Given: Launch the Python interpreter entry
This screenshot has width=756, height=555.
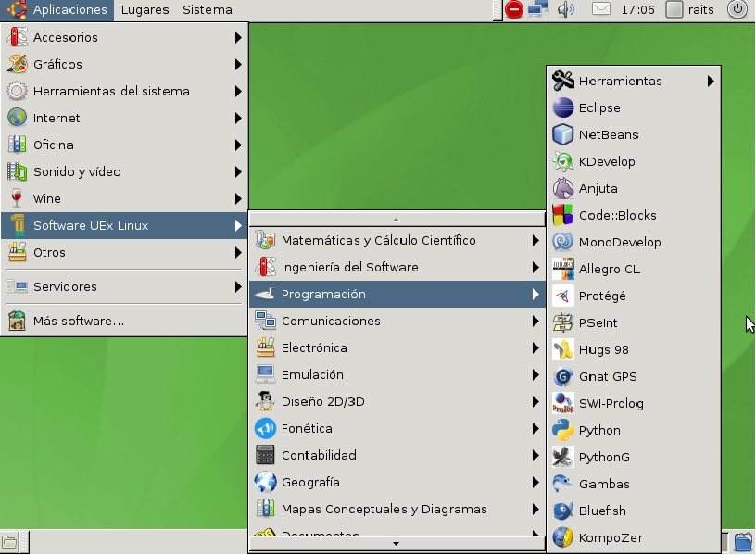Looking at the screenshot, I should click(x=599, y=430).
